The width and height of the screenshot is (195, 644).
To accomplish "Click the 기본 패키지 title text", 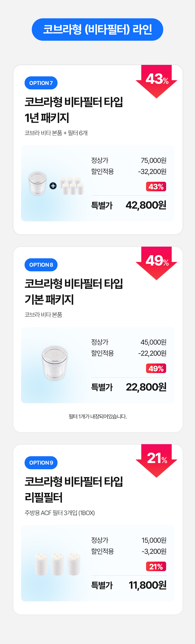I will point(49,299).
